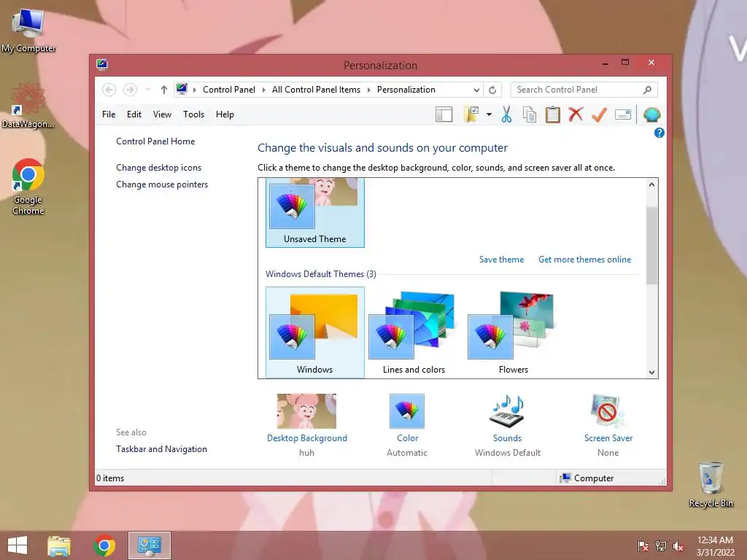
Task: Select the Flowers theme
Action: pos(513,332)
